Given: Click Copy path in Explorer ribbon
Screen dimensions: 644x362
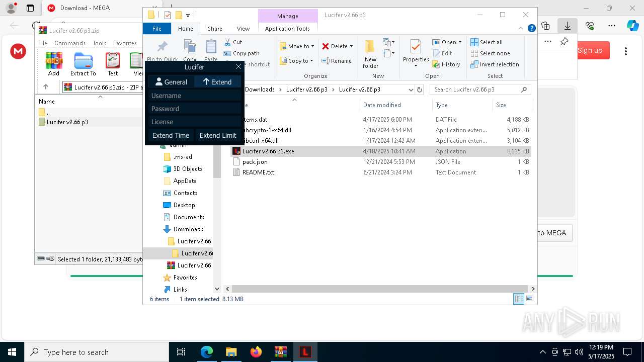Looking at the screenshot, I should click(242, 53).
